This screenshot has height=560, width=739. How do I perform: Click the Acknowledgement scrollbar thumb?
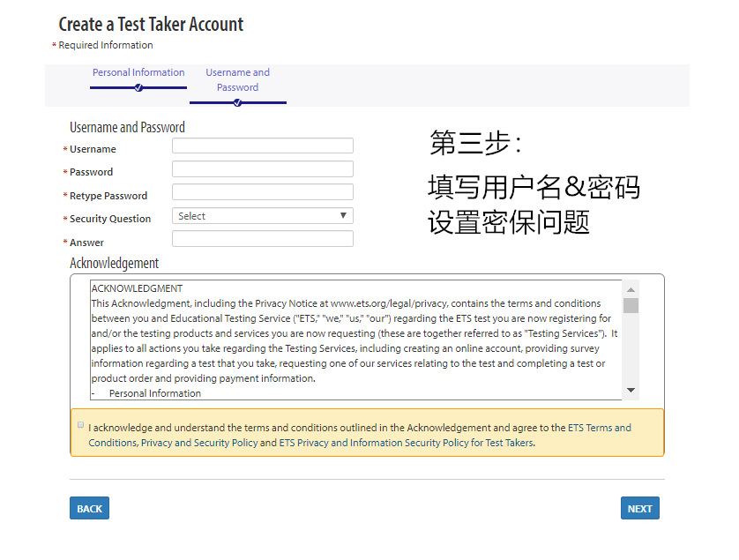[x=631, y=305]
